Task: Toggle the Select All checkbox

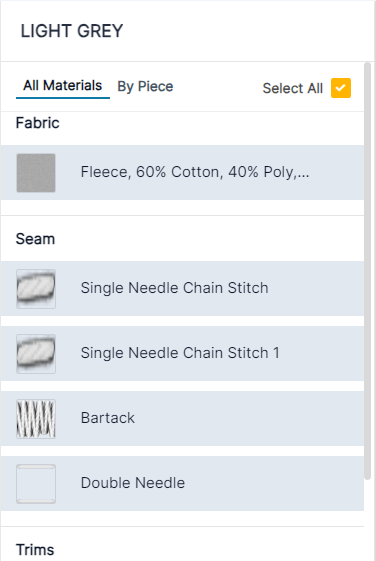Action: coord(341,88)
